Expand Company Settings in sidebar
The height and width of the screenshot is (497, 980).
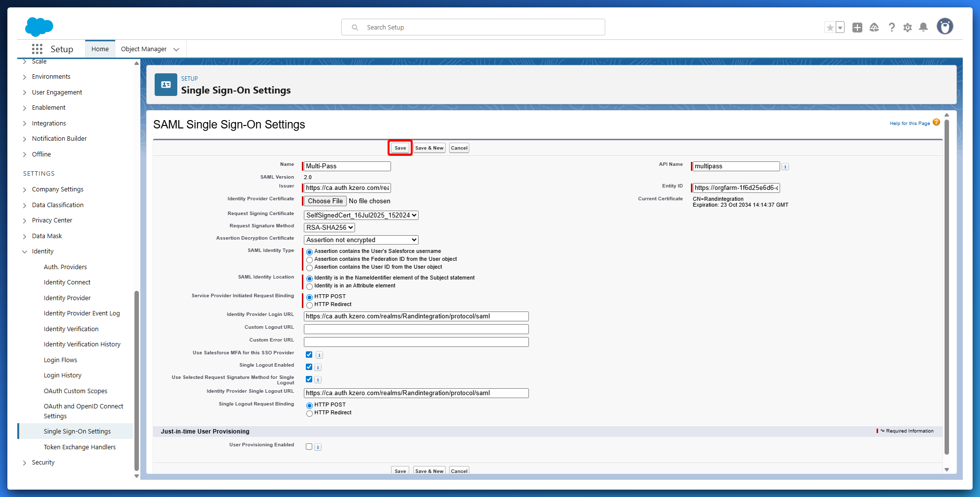[25, 189]
